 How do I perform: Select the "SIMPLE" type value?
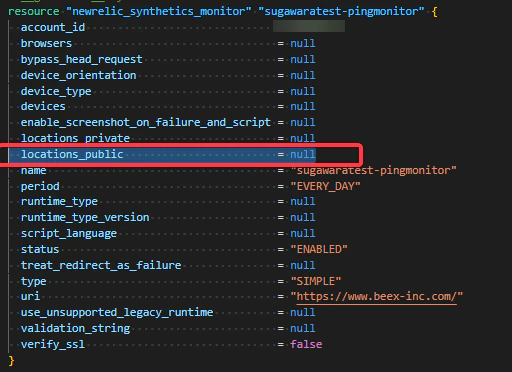pos(316,281)
